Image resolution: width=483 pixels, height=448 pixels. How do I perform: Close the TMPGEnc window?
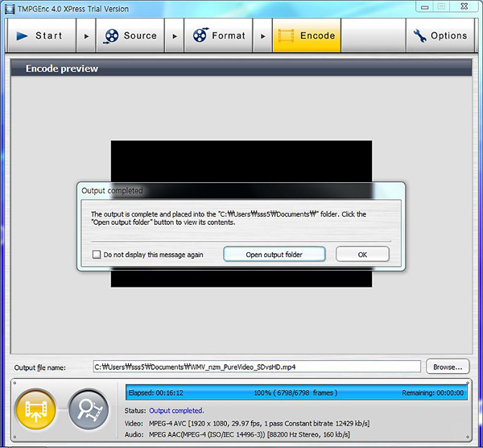[464, 6]
